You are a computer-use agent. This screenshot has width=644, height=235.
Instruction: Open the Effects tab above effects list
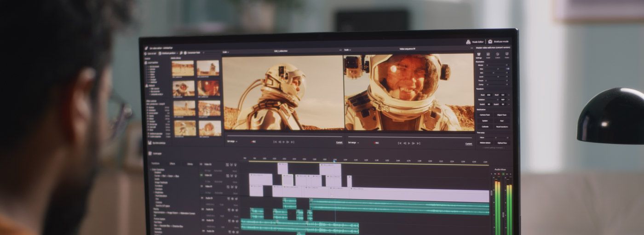172,164
